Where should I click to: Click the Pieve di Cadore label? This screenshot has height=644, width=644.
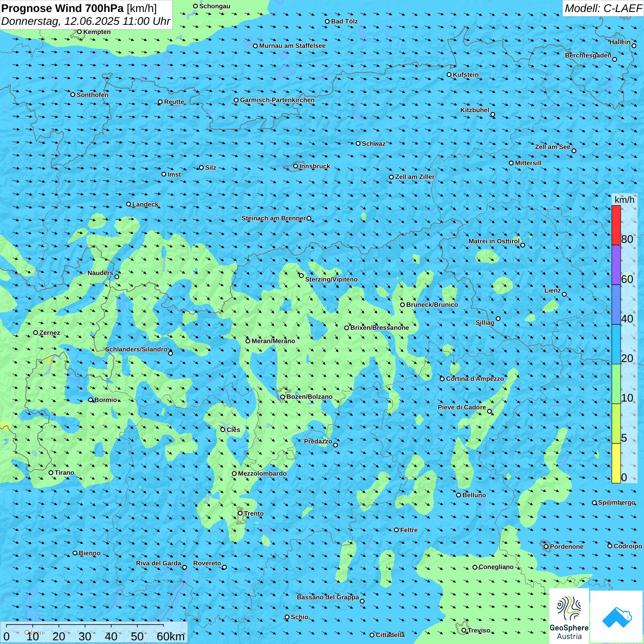click(462, 407)
